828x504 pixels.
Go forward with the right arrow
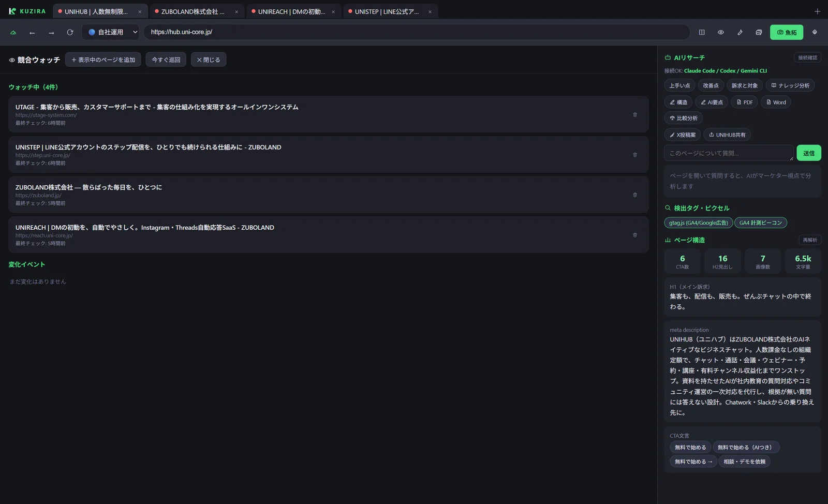point(51,32)
